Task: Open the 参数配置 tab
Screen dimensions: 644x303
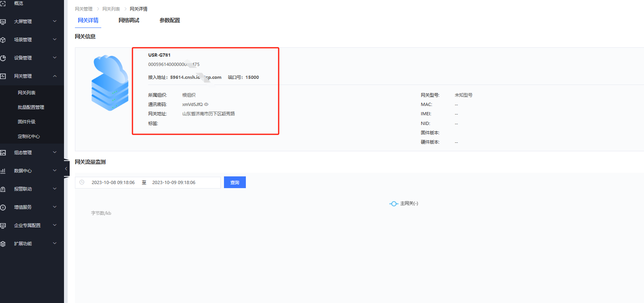Action: (170, 20)
